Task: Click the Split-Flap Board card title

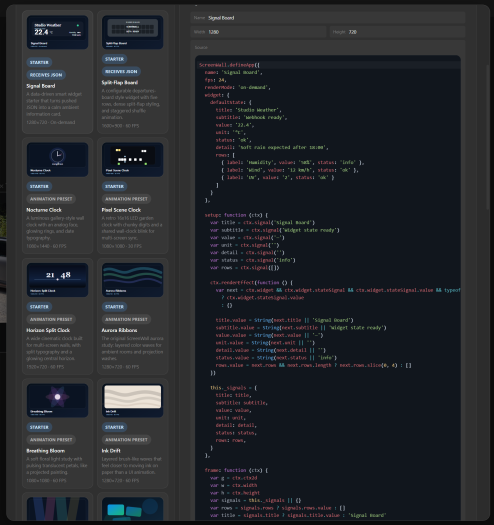Action: click(x=120, y=83)
